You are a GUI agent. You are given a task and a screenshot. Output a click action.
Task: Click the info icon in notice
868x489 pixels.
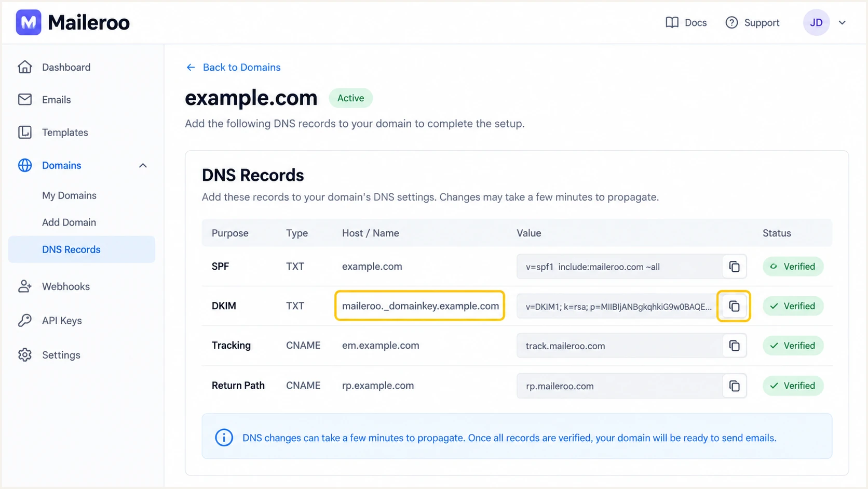224,438
